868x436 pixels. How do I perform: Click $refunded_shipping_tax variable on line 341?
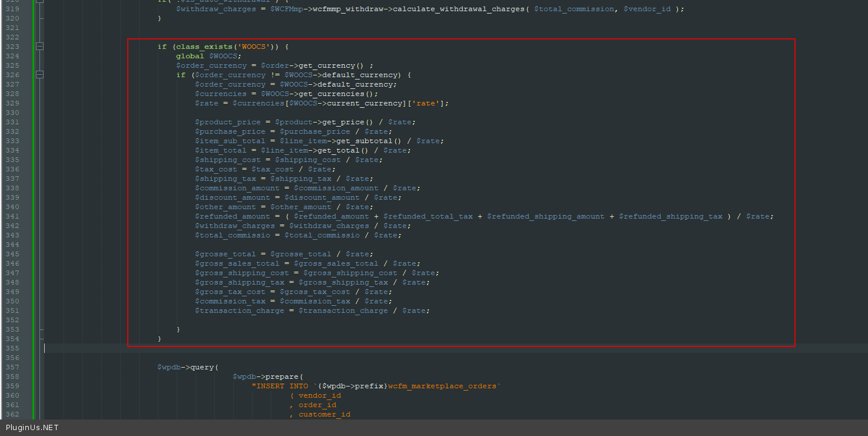[670, 216]
